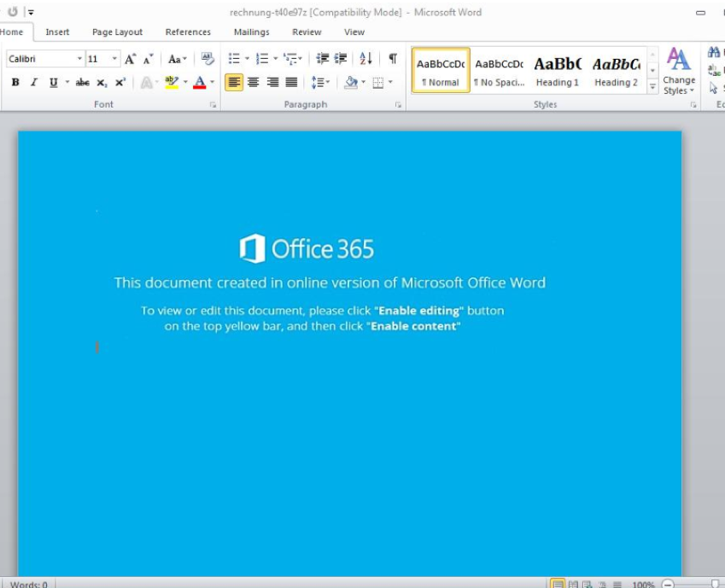Image resolution: width=725 pixels, height=588 pixels.
Task: Toggle Underline formatting
Action: [x=53, y=82]
